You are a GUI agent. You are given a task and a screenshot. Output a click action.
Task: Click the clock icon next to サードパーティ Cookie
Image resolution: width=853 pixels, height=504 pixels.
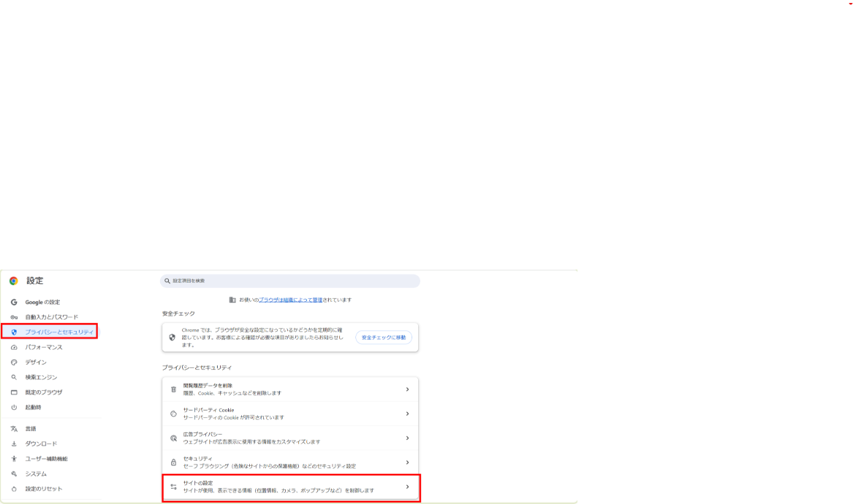tap(173, 413)
